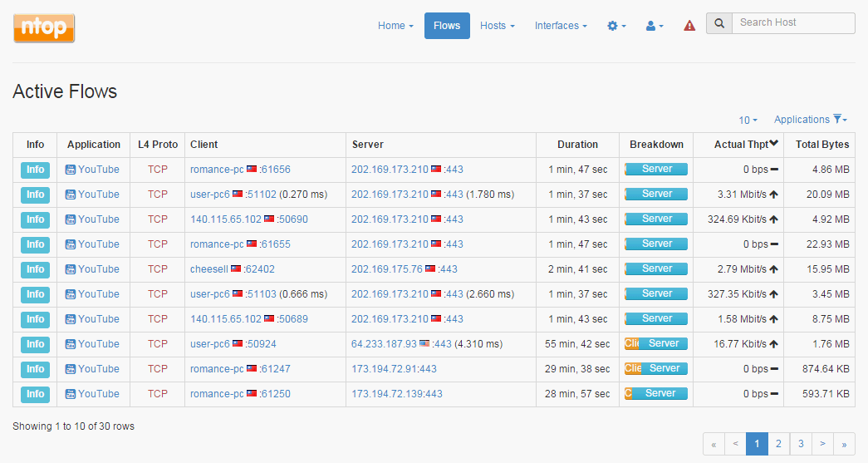868x463 pixels.
Task: Click Breakdown bar in 29 min, 38 sec row
Action: [x=656, y=369]
